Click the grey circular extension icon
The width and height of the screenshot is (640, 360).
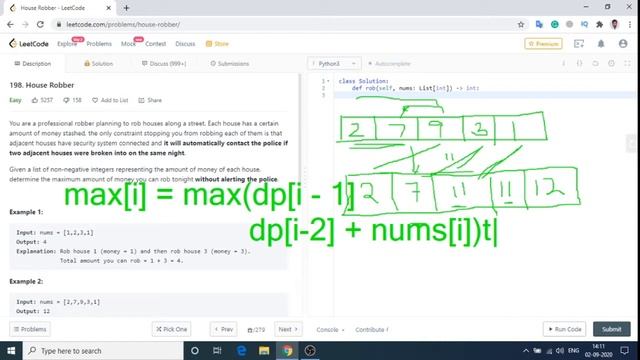[569, 24]
